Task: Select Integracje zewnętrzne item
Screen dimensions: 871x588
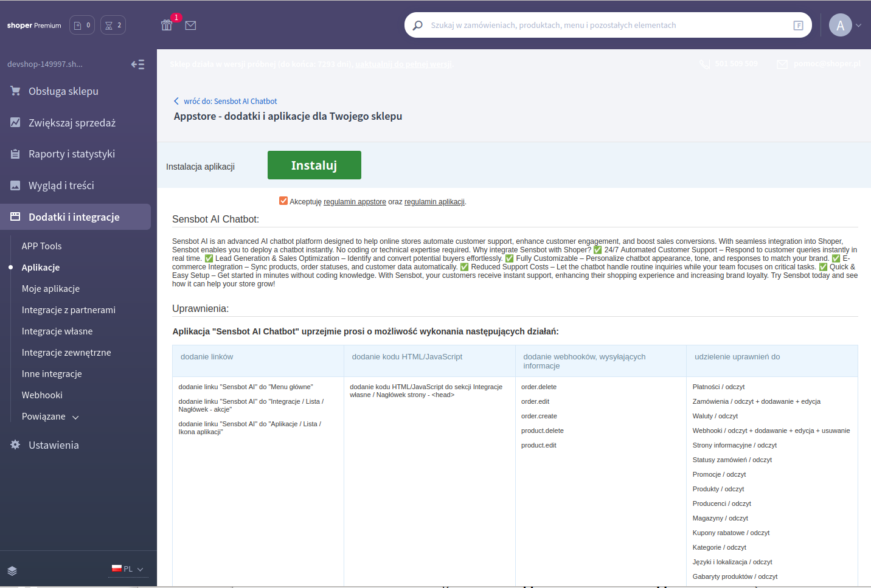Action: tap(66, 352)
